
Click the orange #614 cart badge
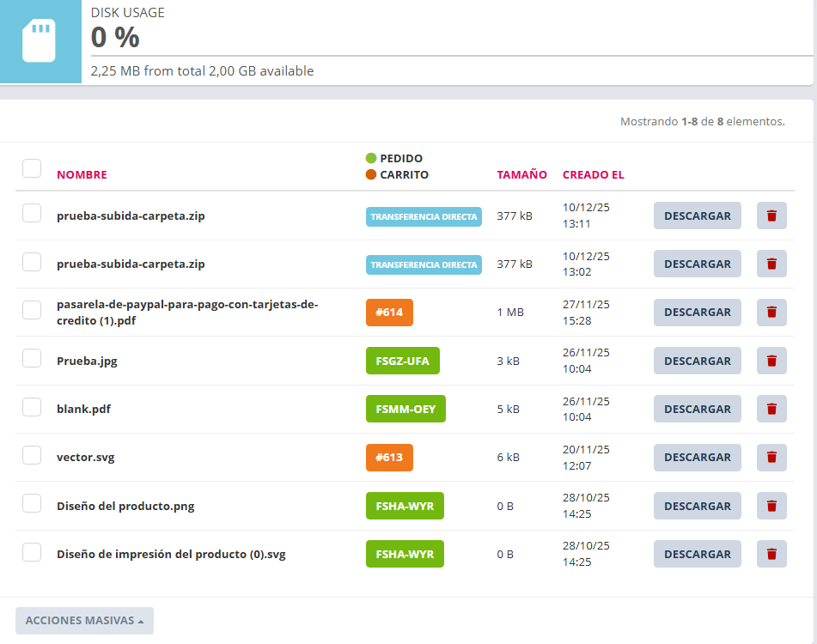[389, 313]
